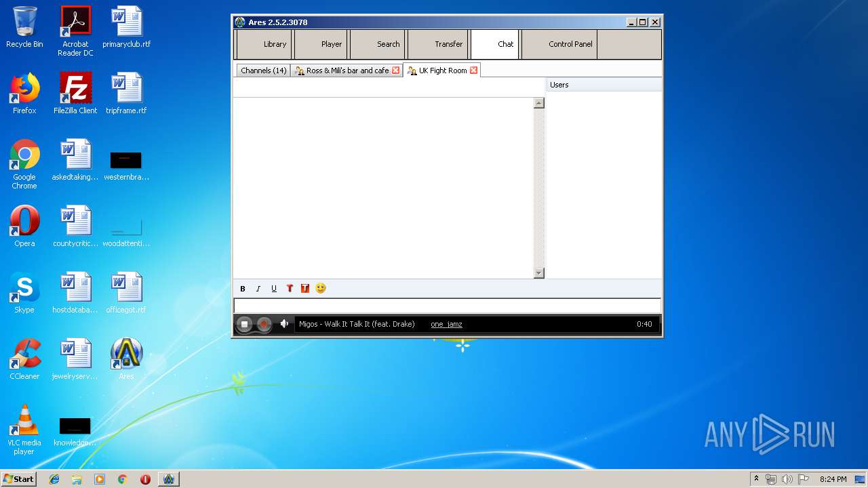
Task: Show hidden system tray icons
Action: click(756, 479)
